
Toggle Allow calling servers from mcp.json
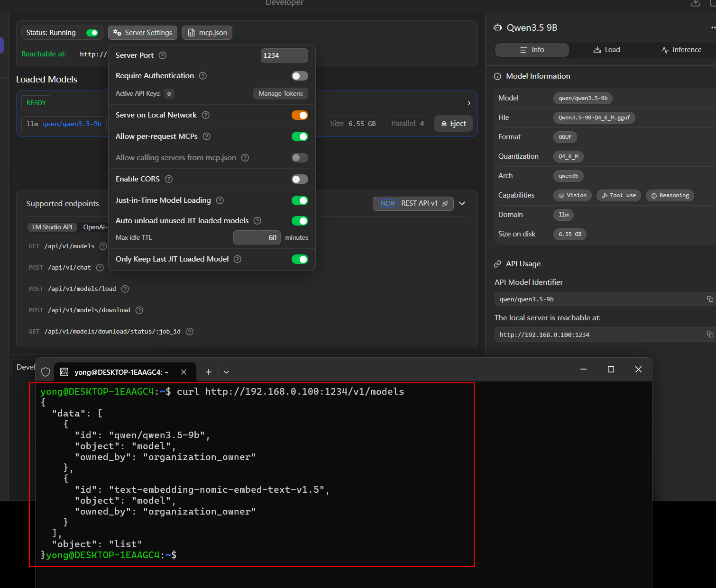click(x=300, y=158)
